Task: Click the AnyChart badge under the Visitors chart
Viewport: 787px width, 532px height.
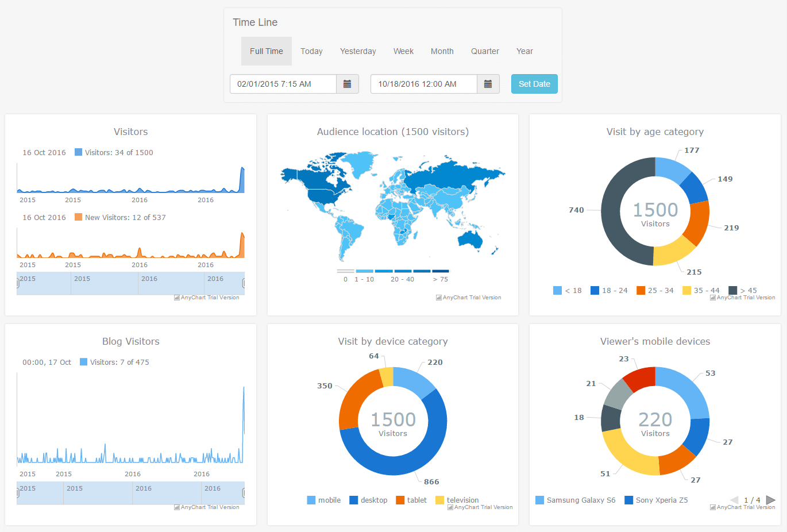Action: tap(208, 297)
